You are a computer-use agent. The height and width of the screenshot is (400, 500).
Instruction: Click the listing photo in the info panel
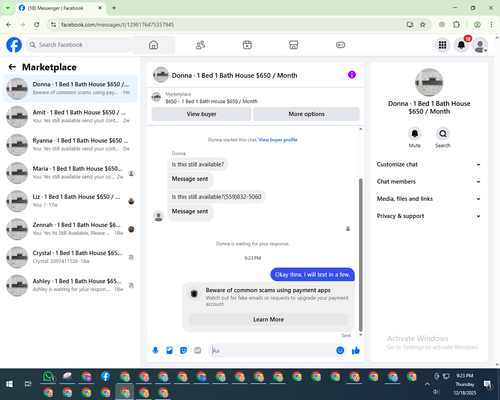click(429, 82)
